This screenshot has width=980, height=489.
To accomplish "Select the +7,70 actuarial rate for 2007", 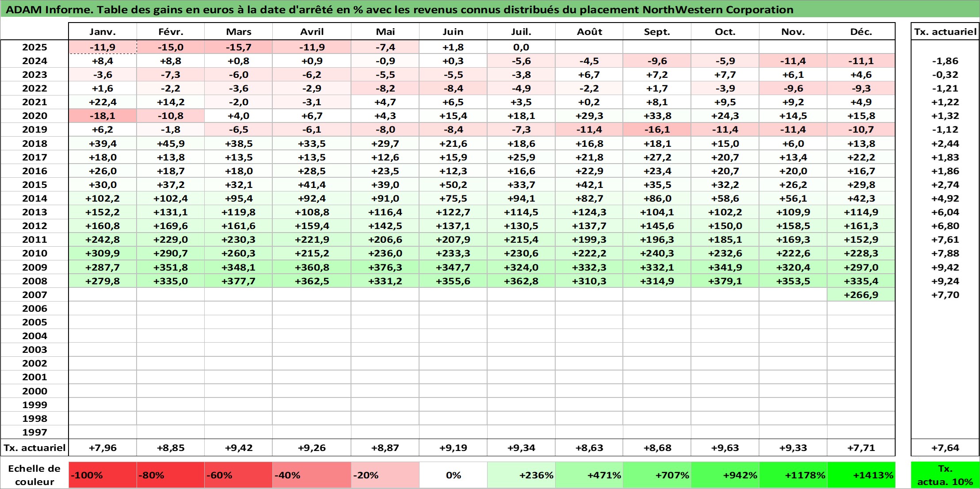I will click(945, 295).
